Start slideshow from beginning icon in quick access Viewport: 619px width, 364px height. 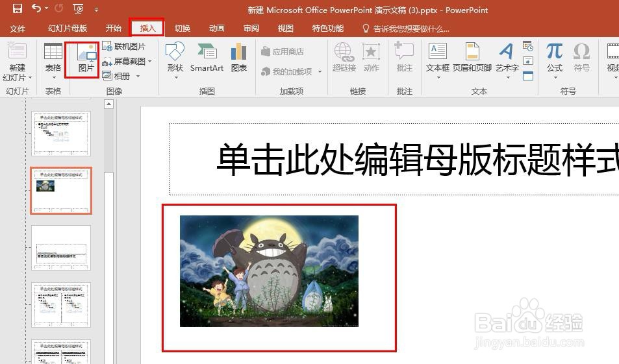pos(78,8)
